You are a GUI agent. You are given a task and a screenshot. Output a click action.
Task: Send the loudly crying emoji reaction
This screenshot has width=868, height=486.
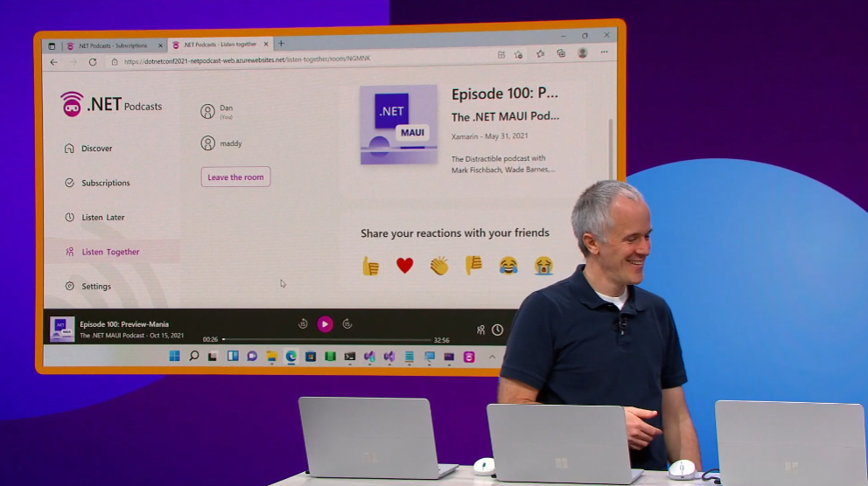(x=543, y=266)
